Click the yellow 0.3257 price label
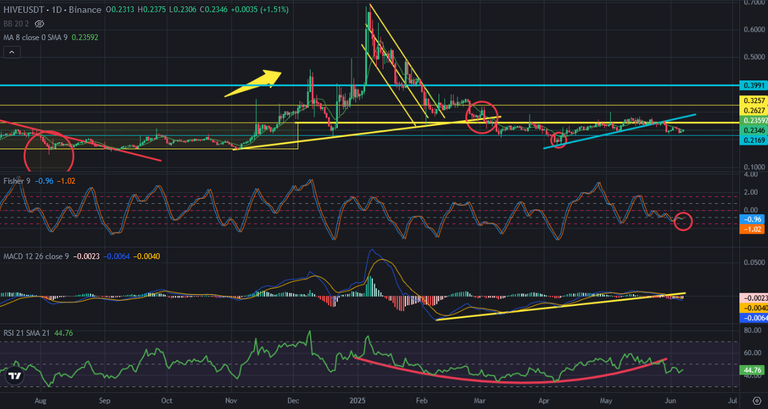 click(x=752, y=101)
